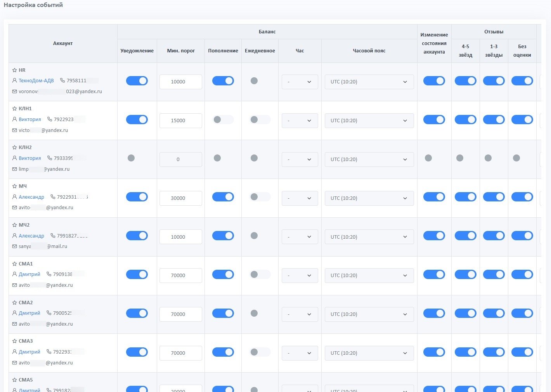
Task: Open the timezone dropdown for МЧ2
Action: (x=369, y=237)
